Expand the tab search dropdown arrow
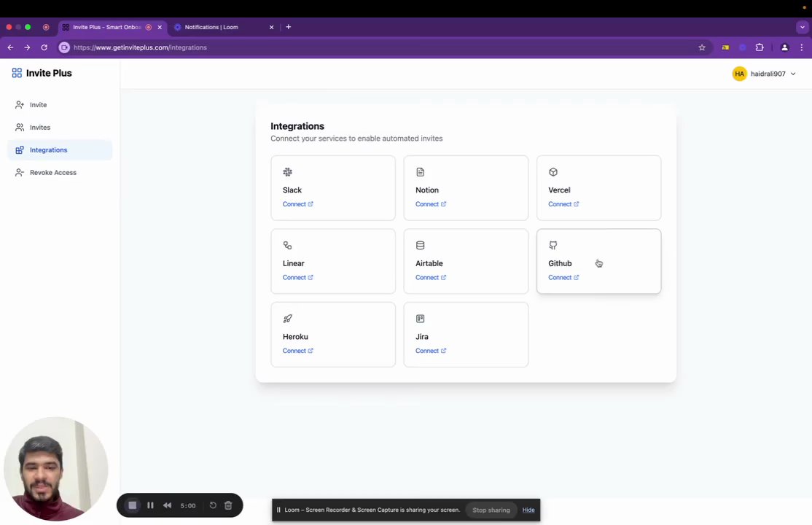 (x=803, y=27)
